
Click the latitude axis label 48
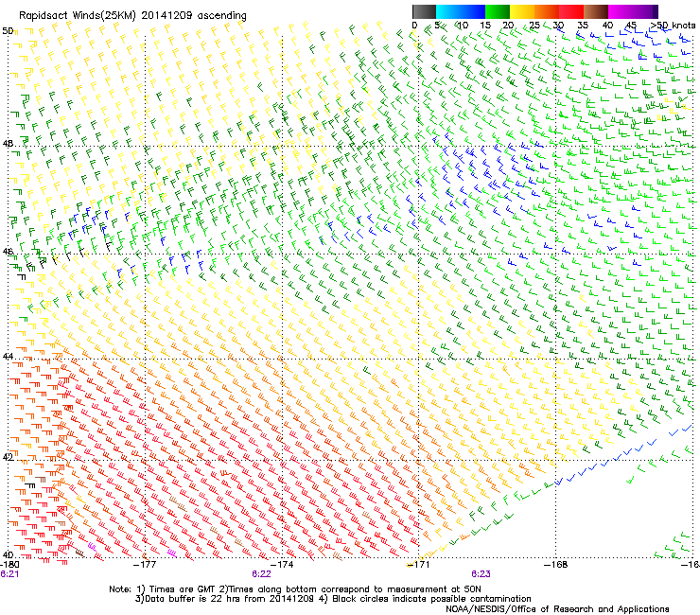click(8, 144)
